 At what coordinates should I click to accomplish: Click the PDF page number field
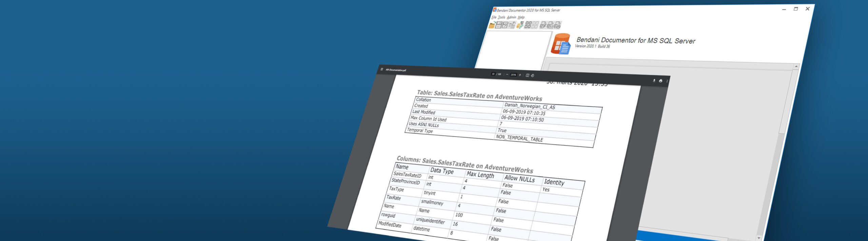coord(493,74)
